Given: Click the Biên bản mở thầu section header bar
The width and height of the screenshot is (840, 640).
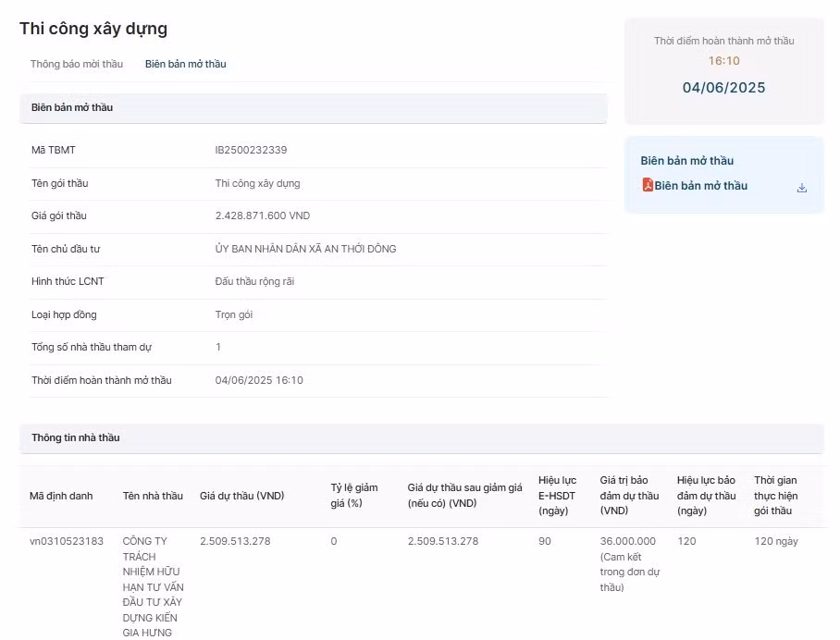Looking at the screenshot, I should pyautogui.click(x=313, y=107).
